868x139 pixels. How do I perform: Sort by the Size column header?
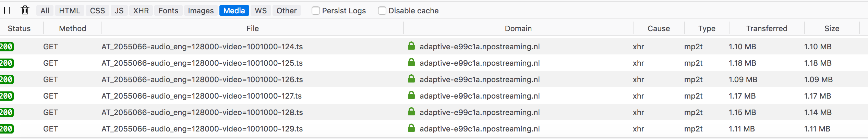pos(832,28)
